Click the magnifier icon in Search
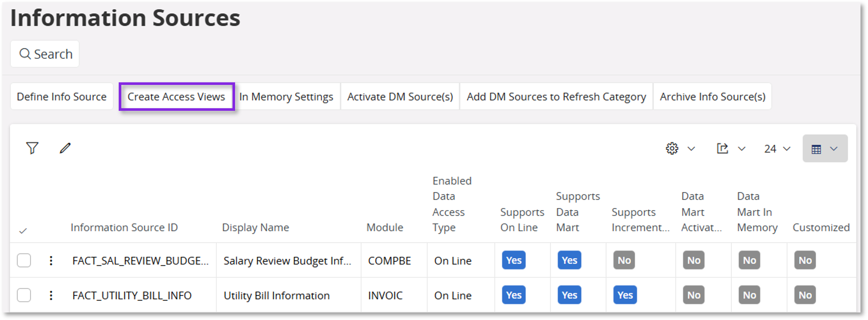868x320 pixels. pyautogui.click(x=25, y=54)
